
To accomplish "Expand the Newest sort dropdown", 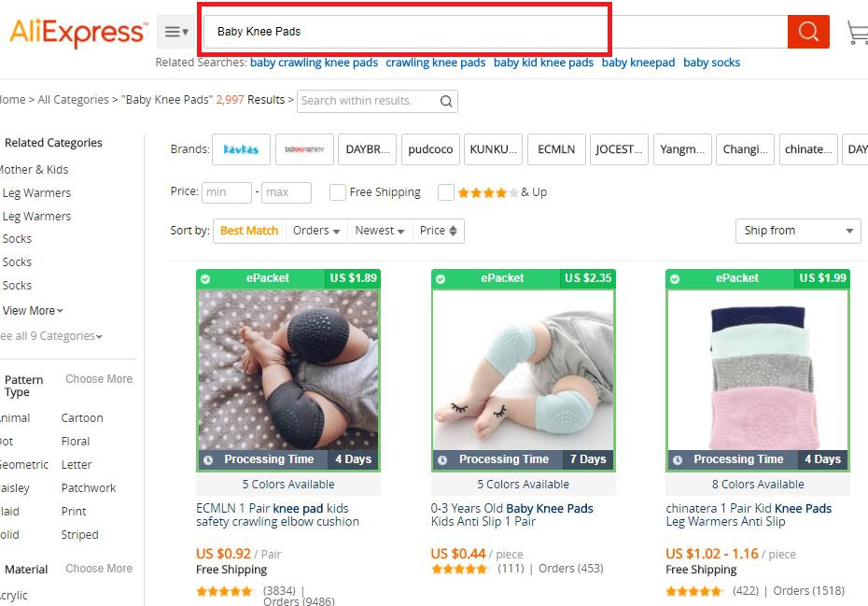I will (x=380, y=231).
